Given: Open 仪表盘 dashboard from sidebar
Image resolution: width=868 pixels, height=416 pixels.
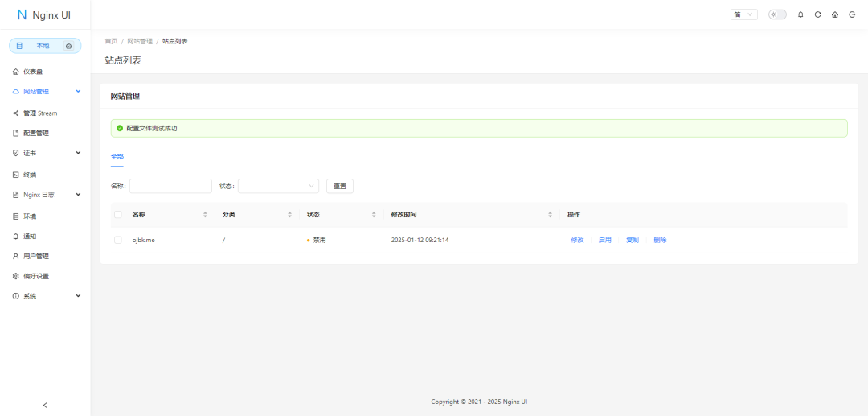Looking at the screenshot, I should coord(33,72).
